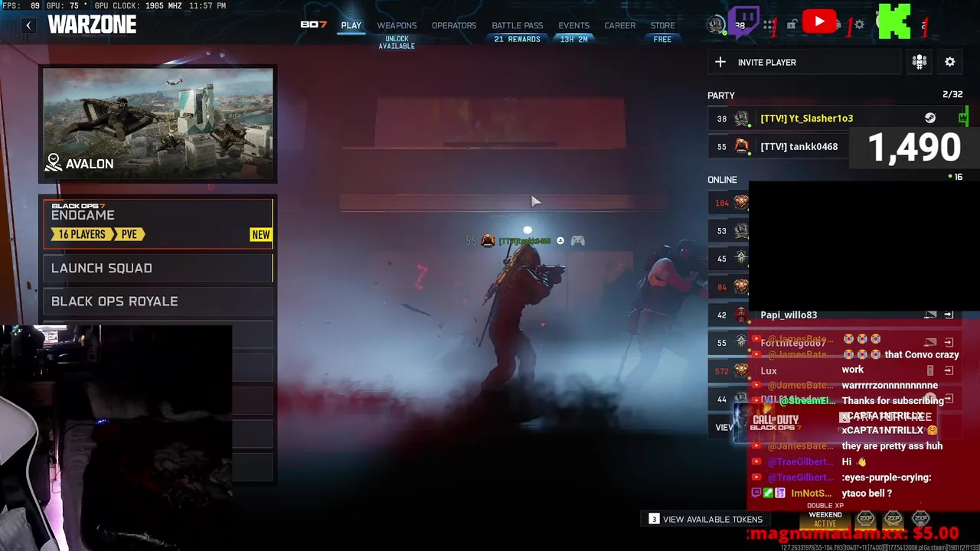Click first double XP token icon
This screenshot has height=551, width=980.
tap(865, 519)
